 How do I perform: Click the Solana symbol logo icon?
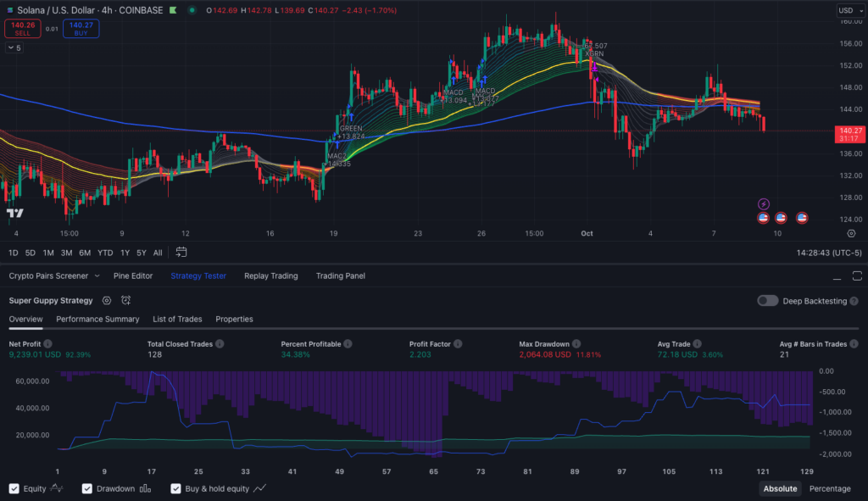[10, 10]
